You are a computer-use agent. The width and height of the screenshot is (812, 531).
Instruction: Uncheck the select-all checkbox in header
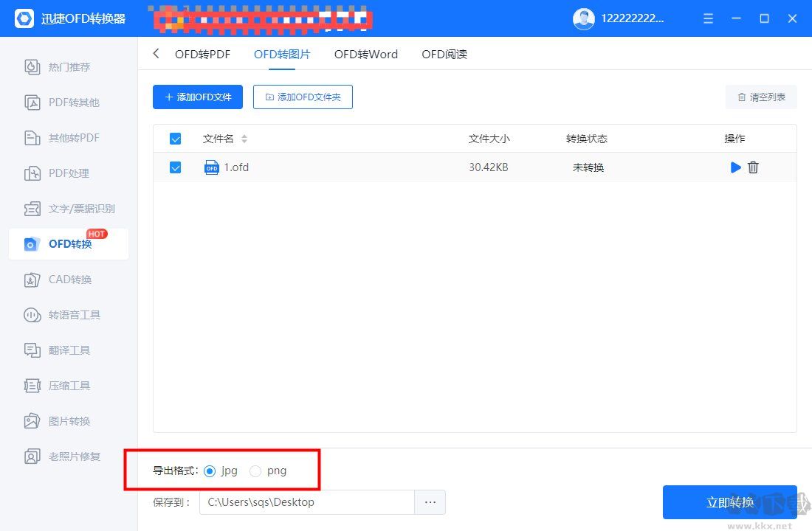click(x=176, y=138)
